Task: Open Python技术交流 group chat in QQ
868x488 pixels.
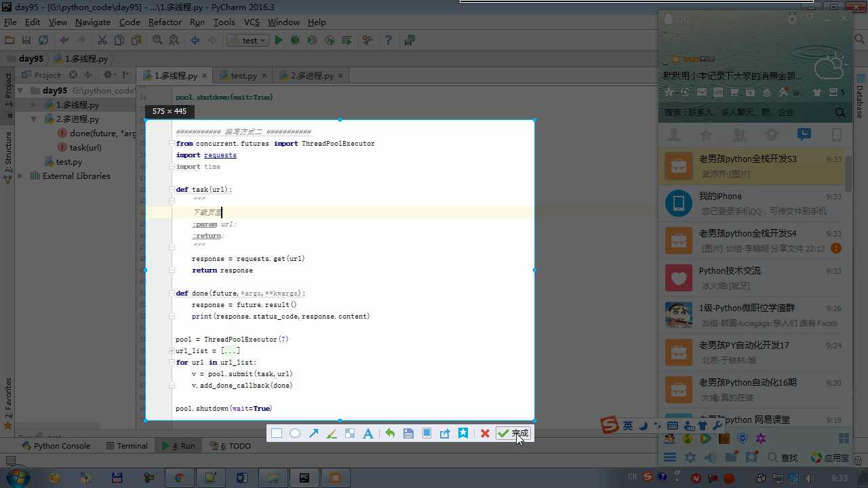Action: pos(751,278)
